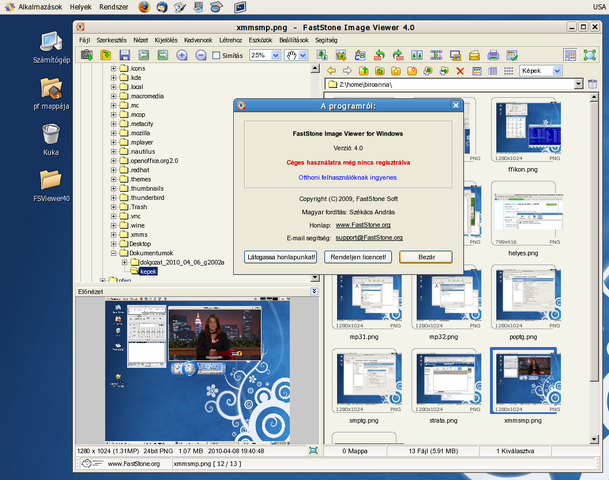Image resolution: width=609 pixels, height=480 pixels.
Task: Select the kepek folder in tree
Action: pyautogui.click(x=148, y=271)
